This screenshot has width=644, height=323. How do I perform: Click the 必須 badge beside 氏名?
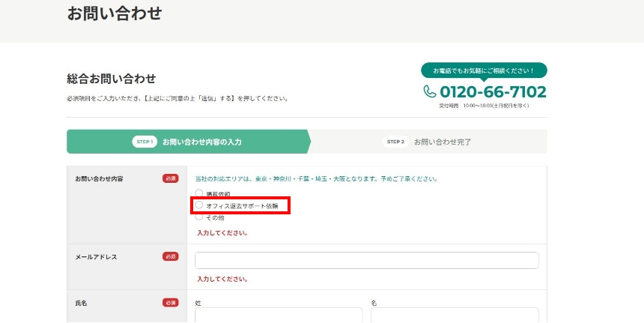(171, 303)
